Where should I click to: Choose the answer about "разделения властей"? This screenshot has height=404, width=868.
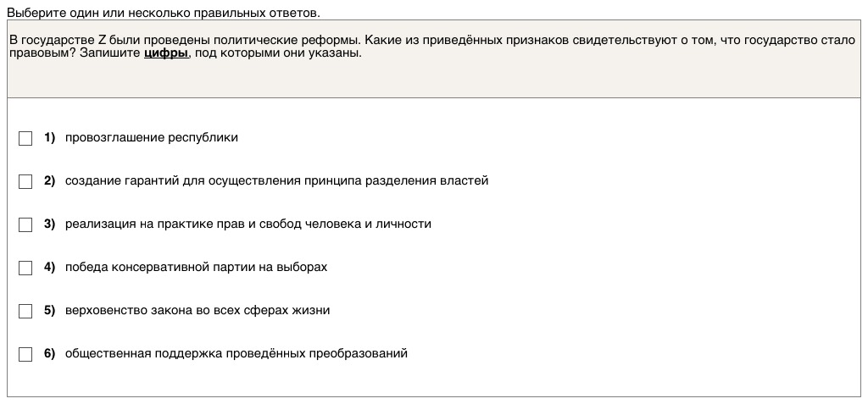pyautogui.click(x=276, y=180)
